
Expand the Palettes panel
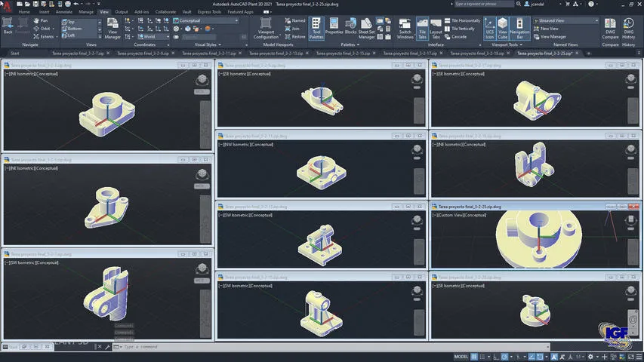point(350,44)
